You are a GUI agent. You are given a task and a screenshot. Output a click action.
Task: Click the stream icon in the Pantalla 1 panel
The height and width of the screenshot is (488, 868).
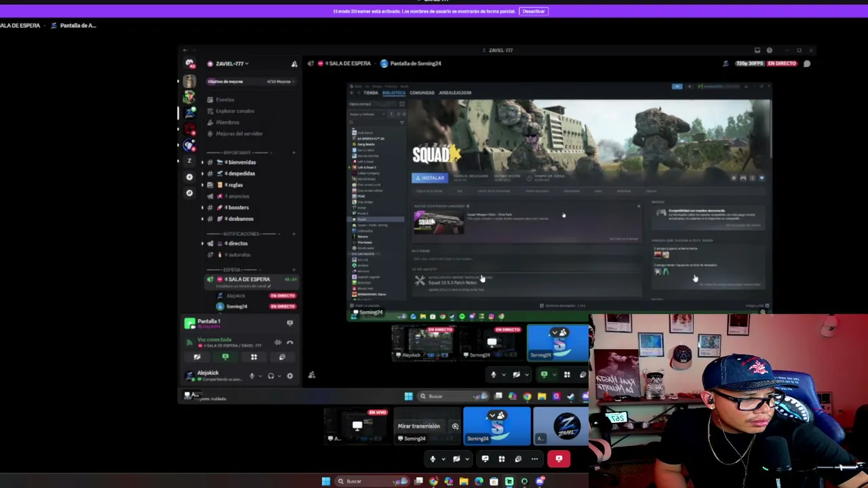(x=290, y=323)
